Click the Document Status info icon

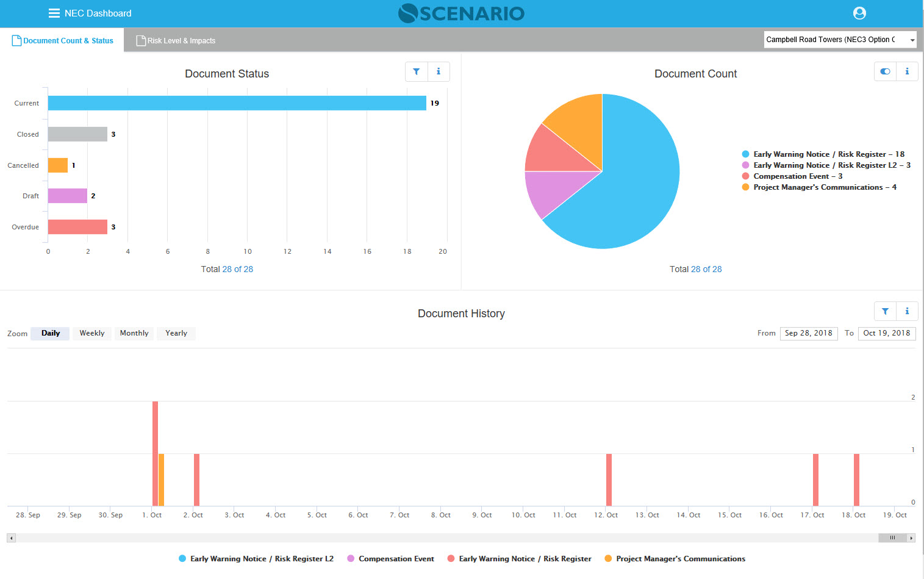pos(439,71)
